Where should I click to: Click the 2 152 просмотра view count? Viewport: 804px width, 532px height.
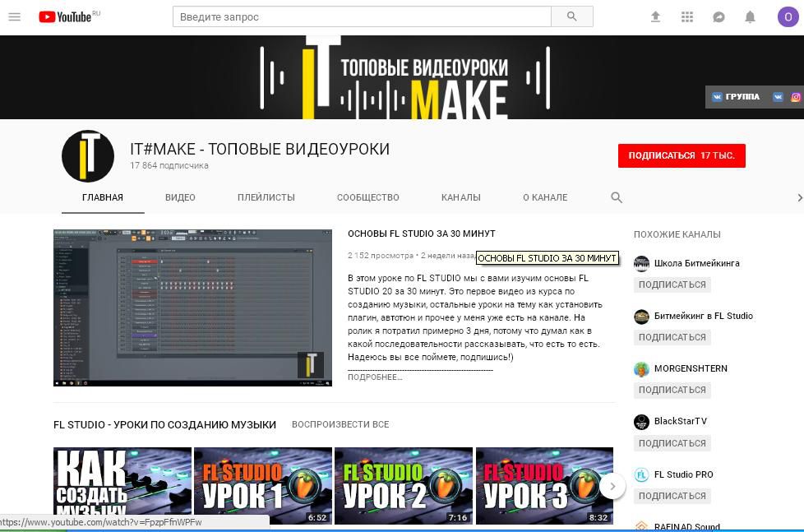tap(381, 256)
